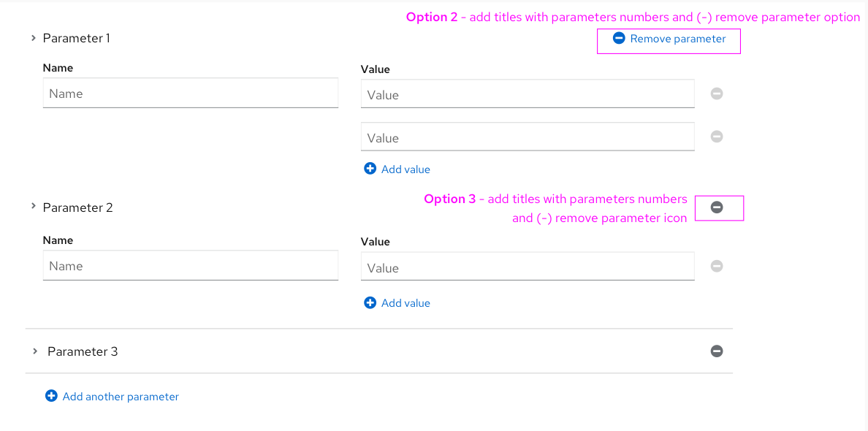Toggle the Parameter 2 chevron
This screenshot has width=868, height=431.
tap(34, 207)
